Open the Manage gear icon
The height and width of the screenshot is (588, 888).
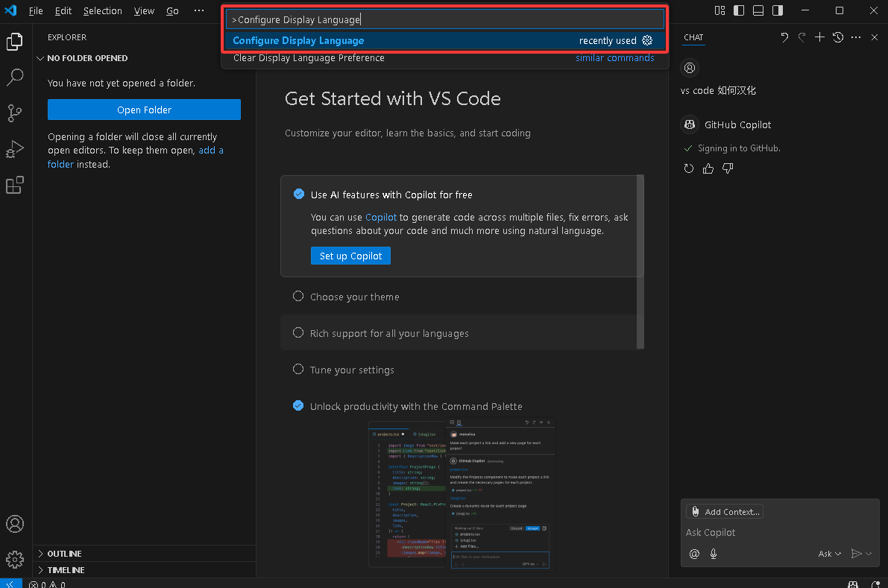[15, 560]
